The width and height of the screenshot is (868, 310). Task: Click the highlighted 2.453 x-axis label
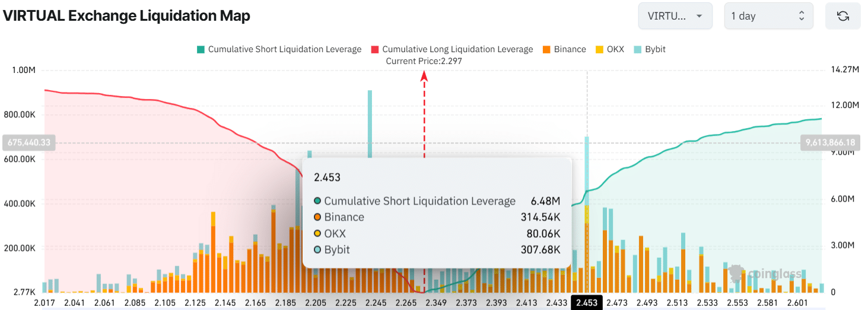[x=587, y=303]
